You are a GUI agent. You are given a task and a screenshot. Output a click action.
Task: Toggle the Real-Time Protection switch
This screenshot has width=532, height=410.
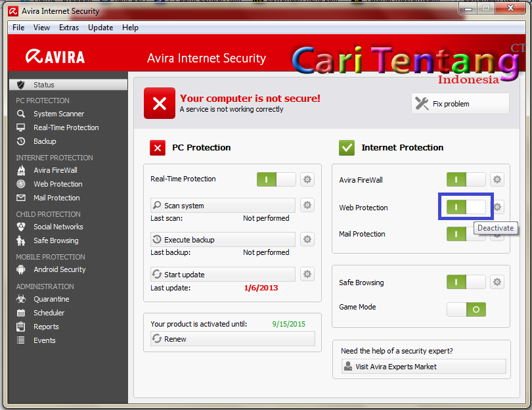276,179
